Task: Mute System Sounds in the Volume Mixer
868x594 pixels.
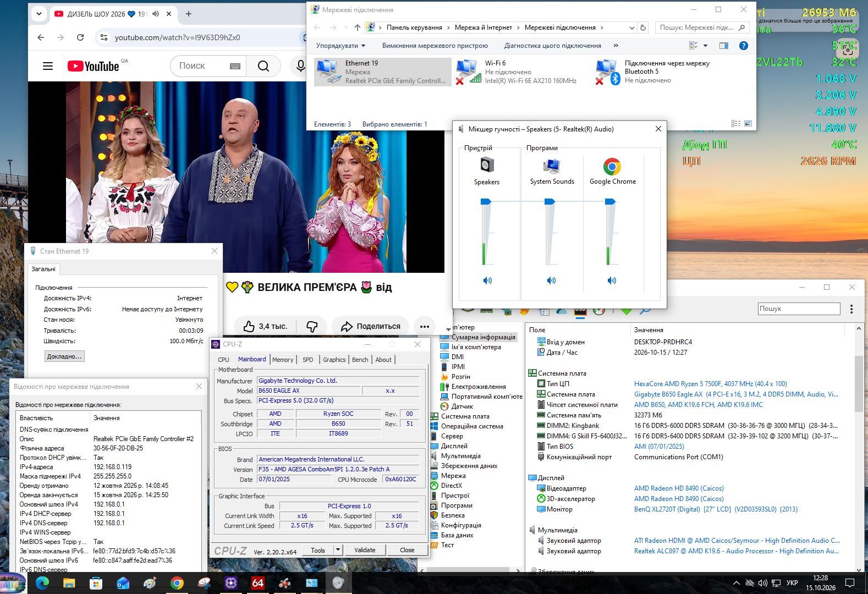Action: [551, 280]
